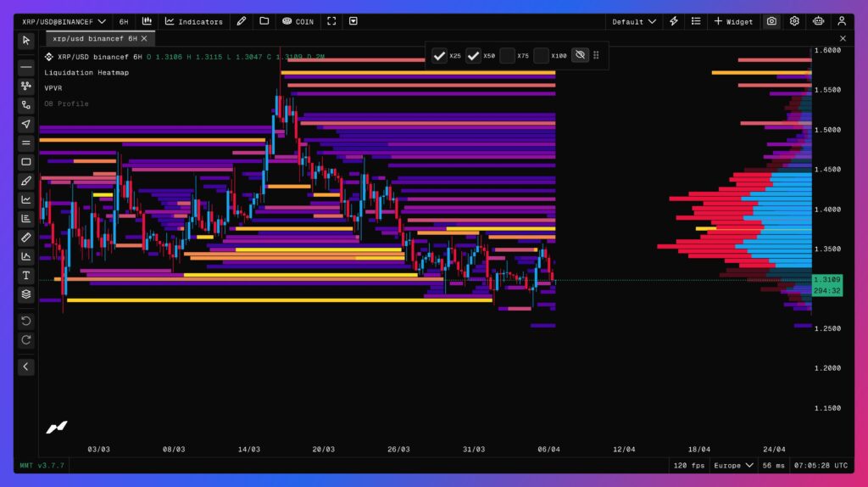Open the layers stack tool
This screenshot has width=868, height=487.
point(26,294)
